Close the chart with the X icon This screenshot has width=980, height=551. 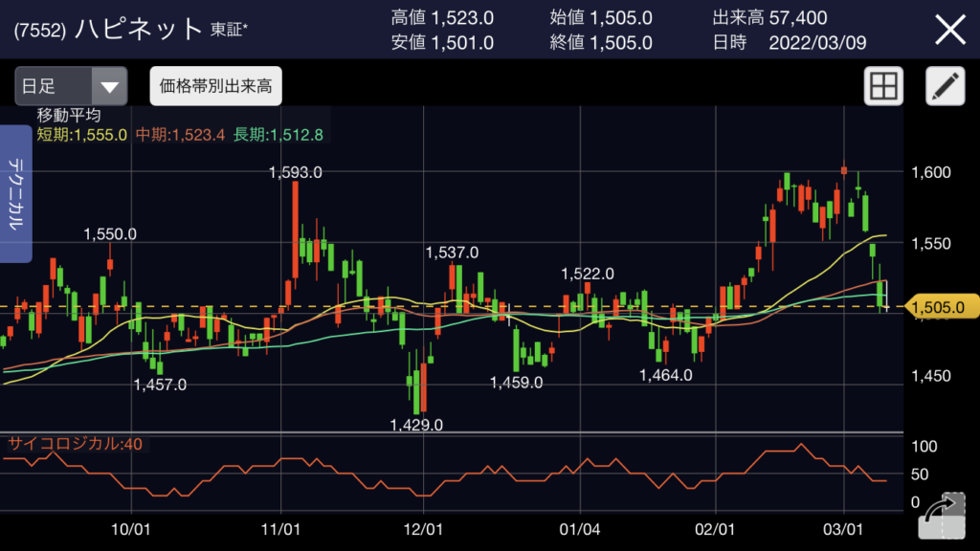click(x=950, y=30)
